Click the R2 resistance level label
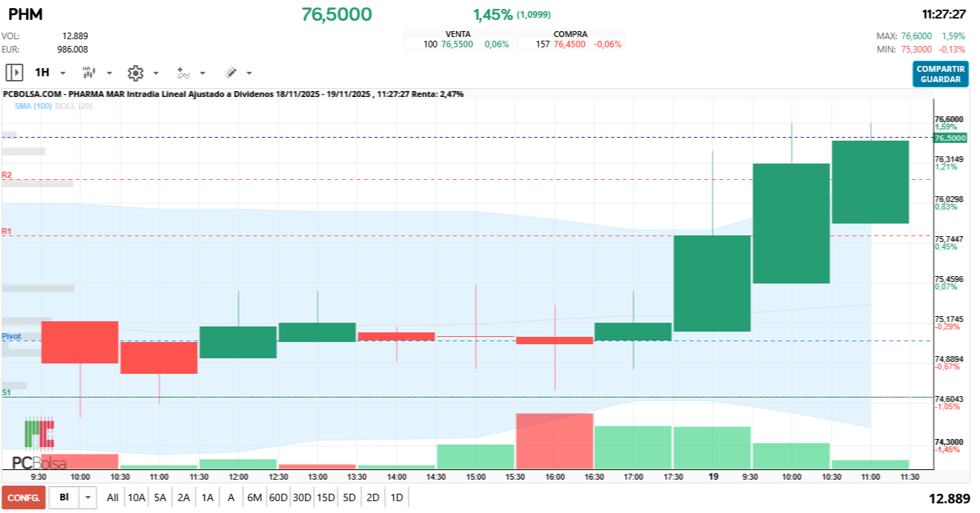 coord(7,175)
